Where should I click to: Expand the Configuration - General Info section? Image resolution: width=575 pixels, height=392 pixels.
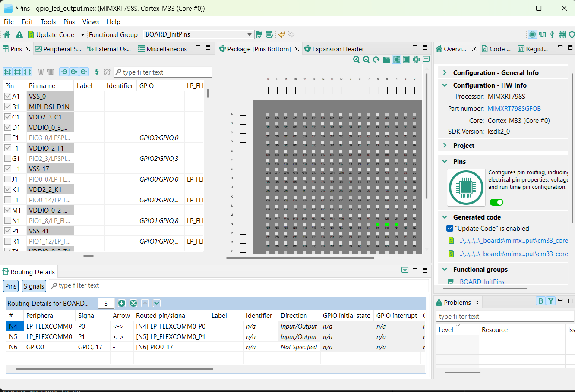pos(445,73)
